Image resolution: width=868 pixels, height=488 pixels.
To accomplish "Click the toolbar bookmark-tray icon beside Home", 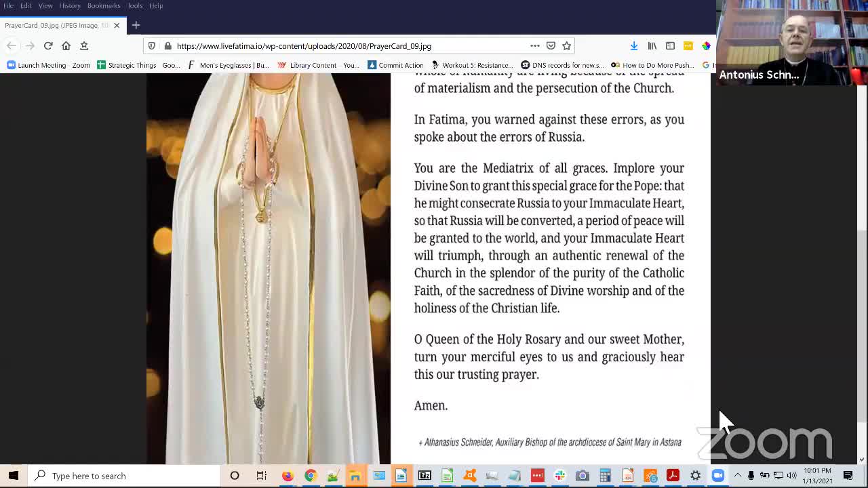I will (x=84, y=45).
